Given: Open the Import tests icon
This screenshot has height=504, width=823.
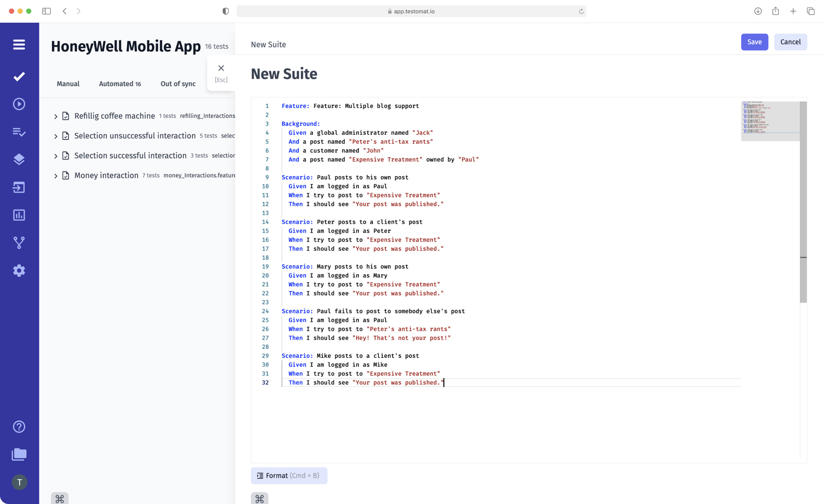Looking at the screenshot, I should [19, 187].
